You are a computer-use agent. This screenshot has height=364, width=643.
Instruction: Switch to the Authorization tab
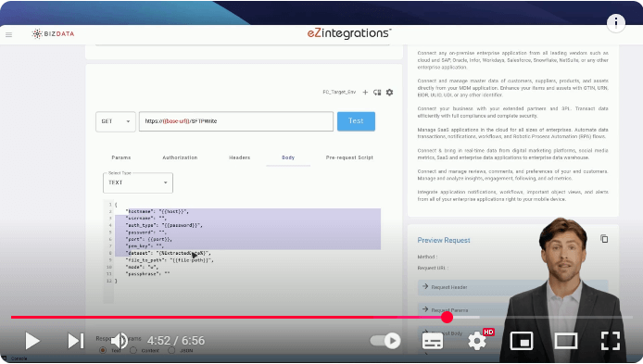pyautogui.click(x=180, y=157)
